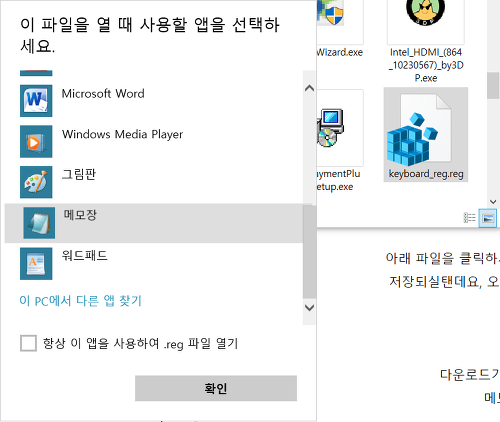The width and height of the screenshot is (500, 422).
Task: Open the 이 PC에서 다른 앱 찾기 link
Action: (81, 301)
